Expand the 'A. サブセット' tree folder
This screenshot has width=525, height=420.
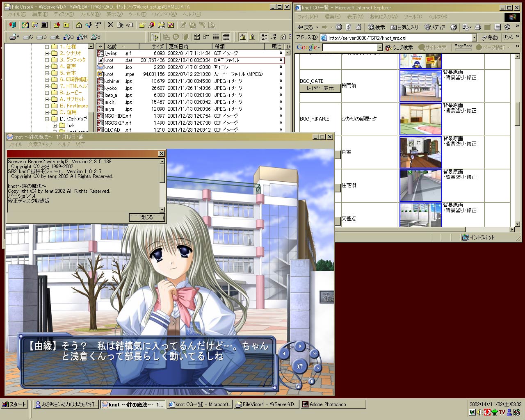(x=47, y=99)
